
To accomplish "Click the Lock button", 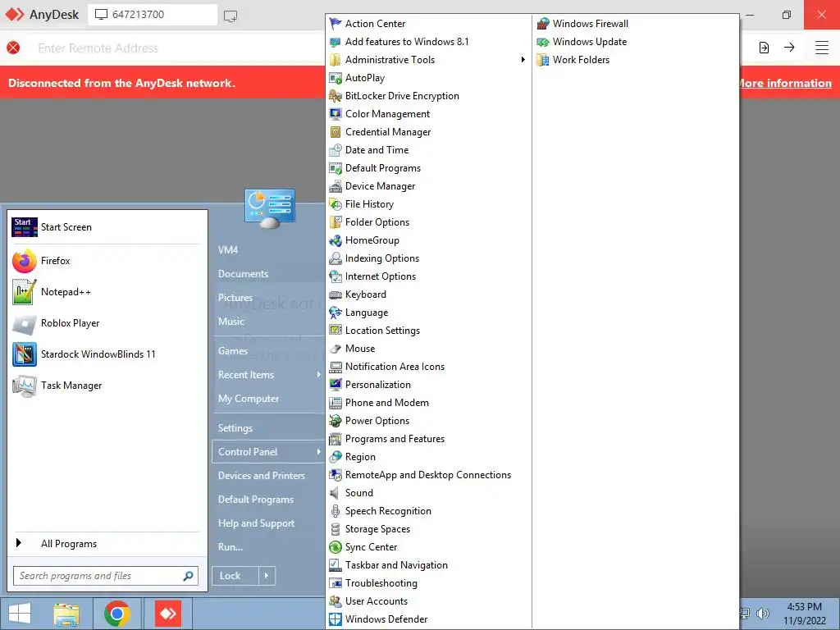I will [235, 576].
